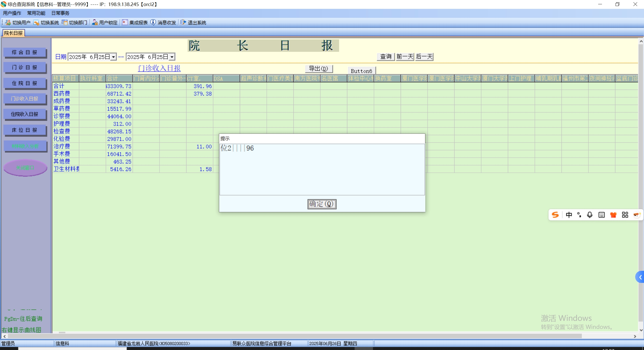Open the 消息收发 messaging icon

153,23
